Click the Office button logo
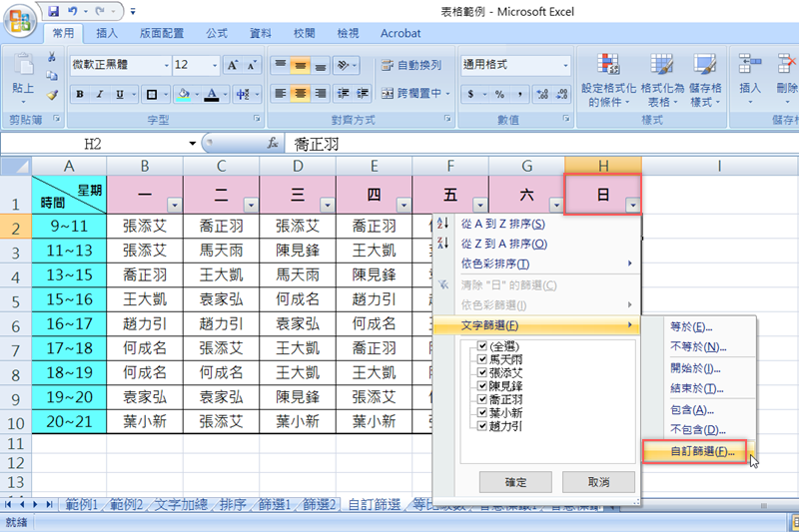Viewport: 799px width, 532px height. coord(19,19)
